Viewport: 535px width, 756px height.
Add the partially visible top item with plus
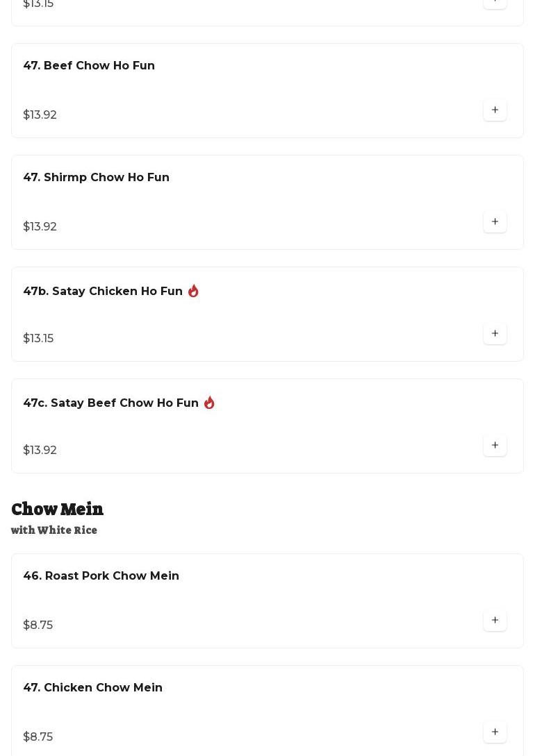[x=495, y=2]
